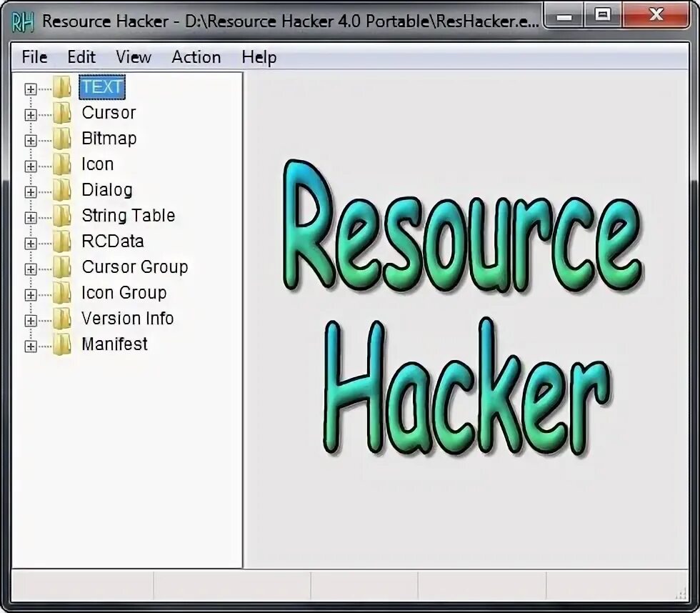Close the Resource Hacker window

(656, 16)
